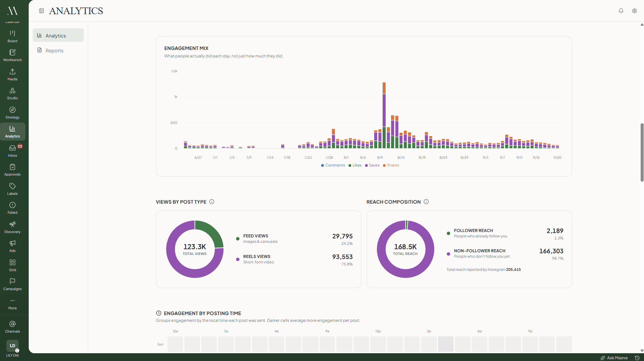This screenshot has height=361, width=644.
Task: Open Discovery telescope icon
Action: coord(12,227)
